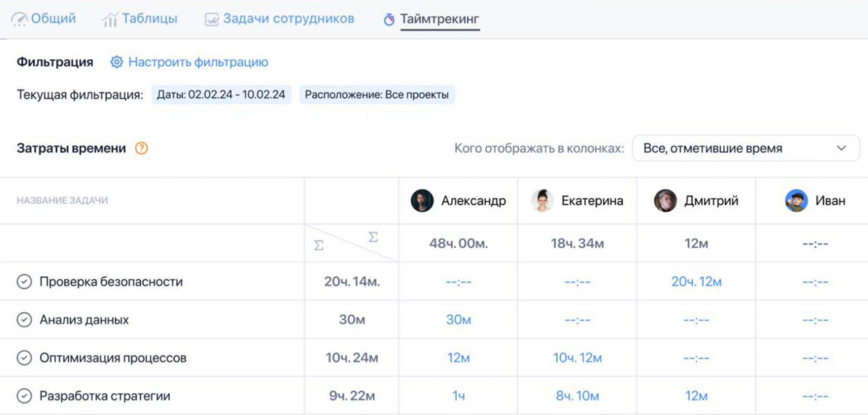868x415 pixels.
Task: Click the stopwatch icon on Таймтрекинг tab
Action: point(389,19)
